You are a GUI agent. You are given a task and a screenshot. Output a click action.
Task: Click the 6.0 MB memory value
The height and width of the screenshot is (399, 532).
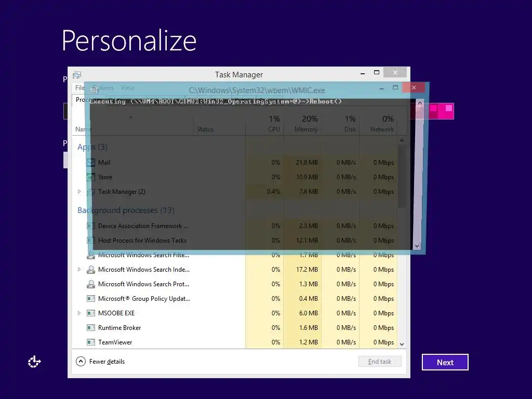[309, 313]
